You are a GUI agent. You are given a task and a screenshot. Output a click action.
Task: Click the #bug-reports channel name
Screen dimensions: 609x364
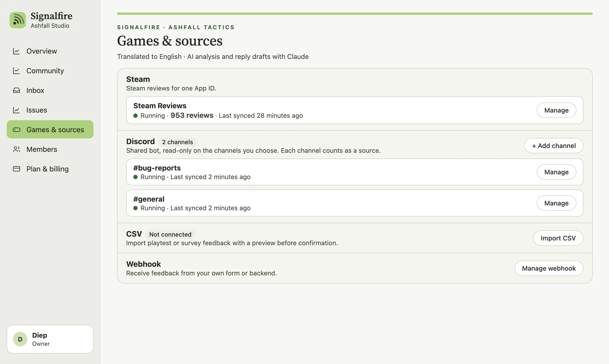tap(157, 168)
